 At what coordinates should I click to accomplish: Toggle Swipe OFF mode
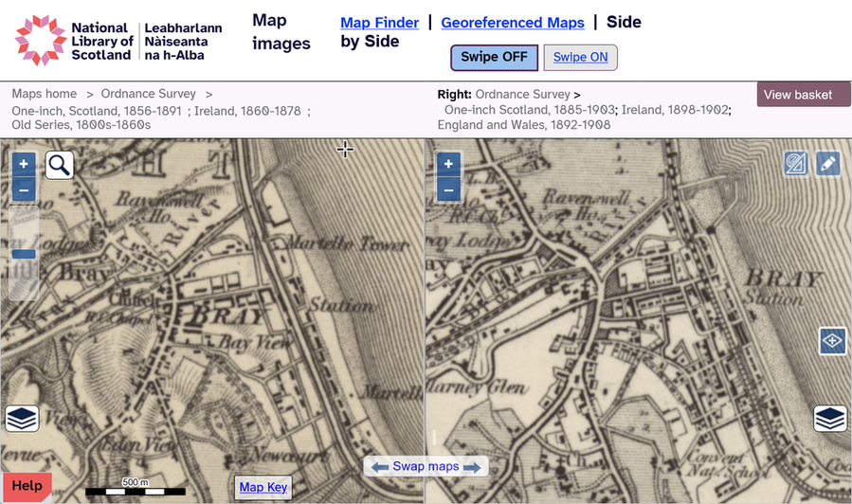click(x=494, y=57)
